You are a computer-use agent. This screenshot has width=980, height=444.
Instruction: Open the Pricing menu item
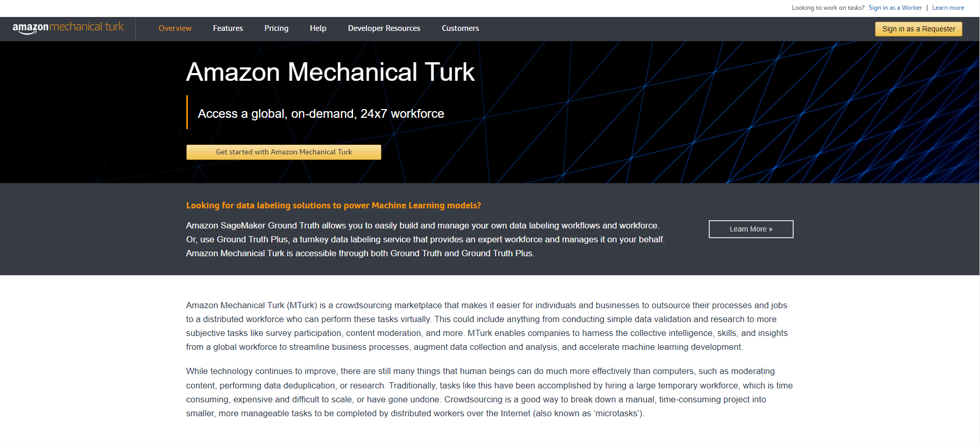coord(276,28)
